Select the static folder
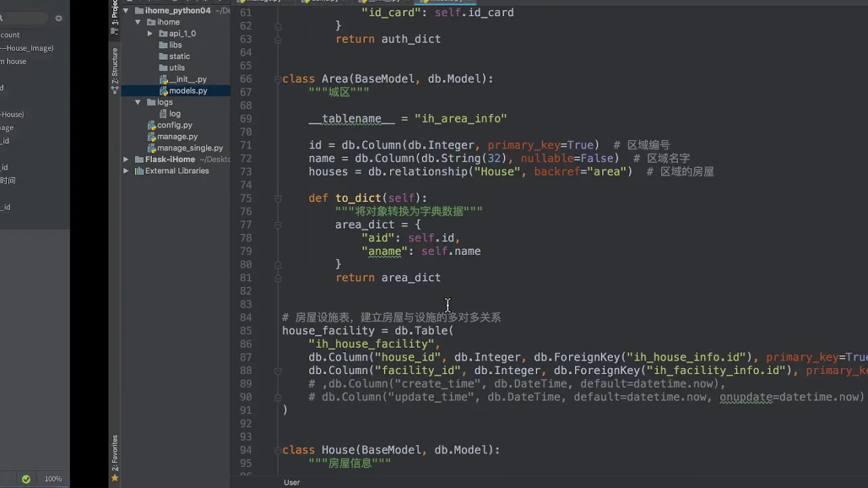The width and height of the screenshot is (868, 488). click(x=179, y=56)
